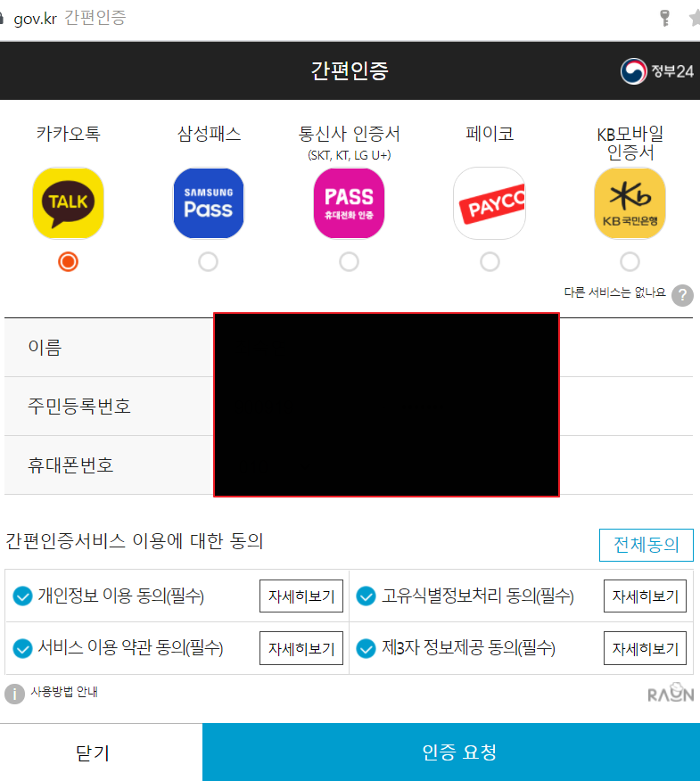Open the 사용방법 안내 link
Viewport: 700px width, 781px height.
click(x=64, y=692)
